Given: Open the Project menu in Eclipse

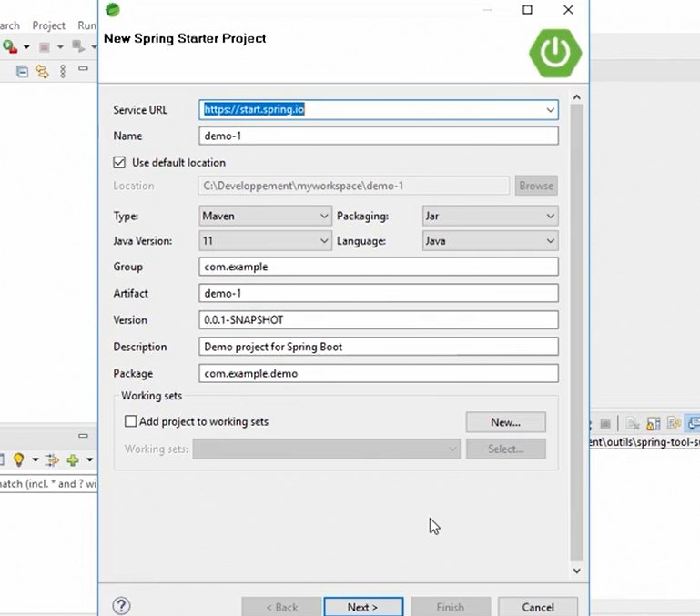Looking at the screenshot, I should (x=48, y=25).
